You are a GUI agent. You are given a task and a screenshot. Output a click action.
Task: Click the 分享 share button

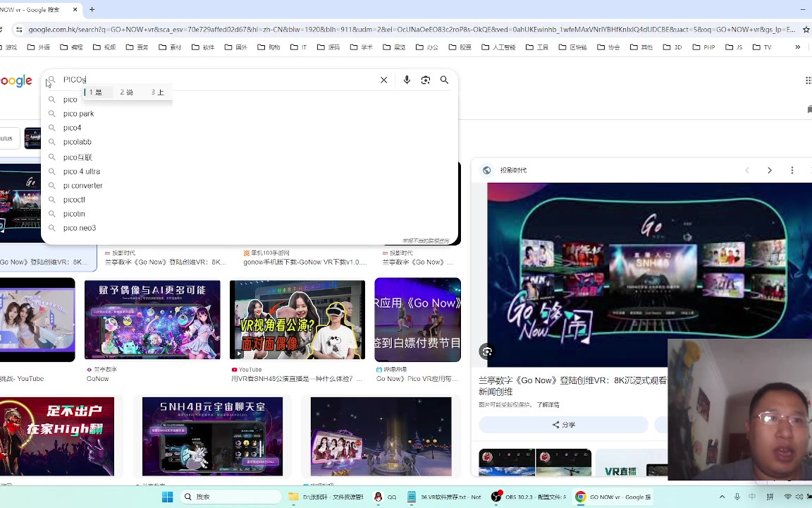tap(563, 425)
